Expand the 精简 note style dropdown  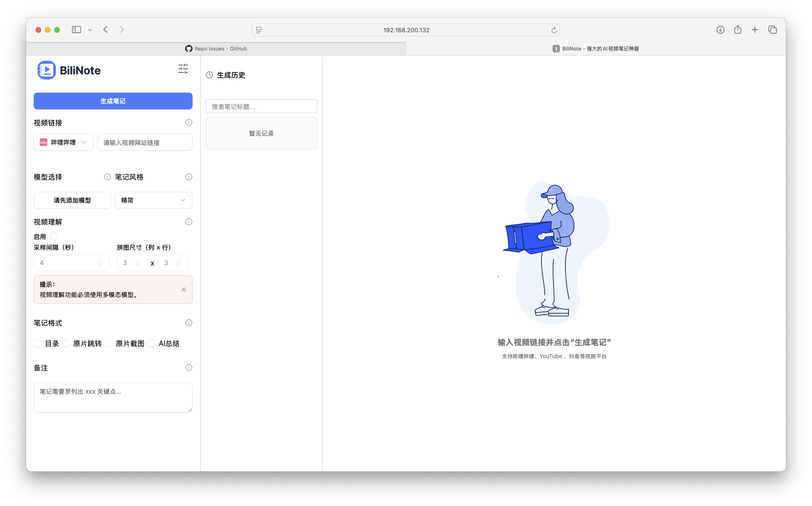coord(153,200)
